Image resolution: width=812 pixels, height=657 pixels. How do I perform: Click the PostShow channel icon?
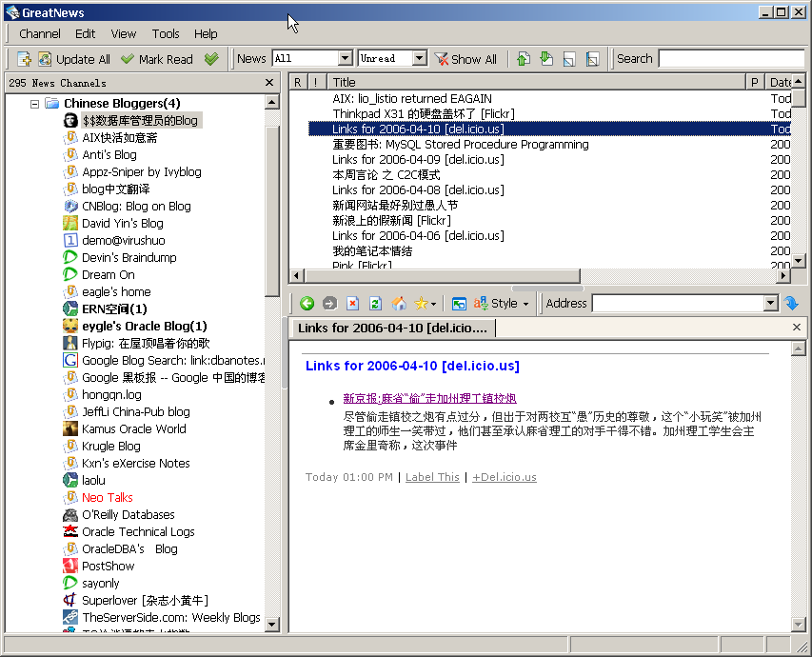[x=70, y=566]
